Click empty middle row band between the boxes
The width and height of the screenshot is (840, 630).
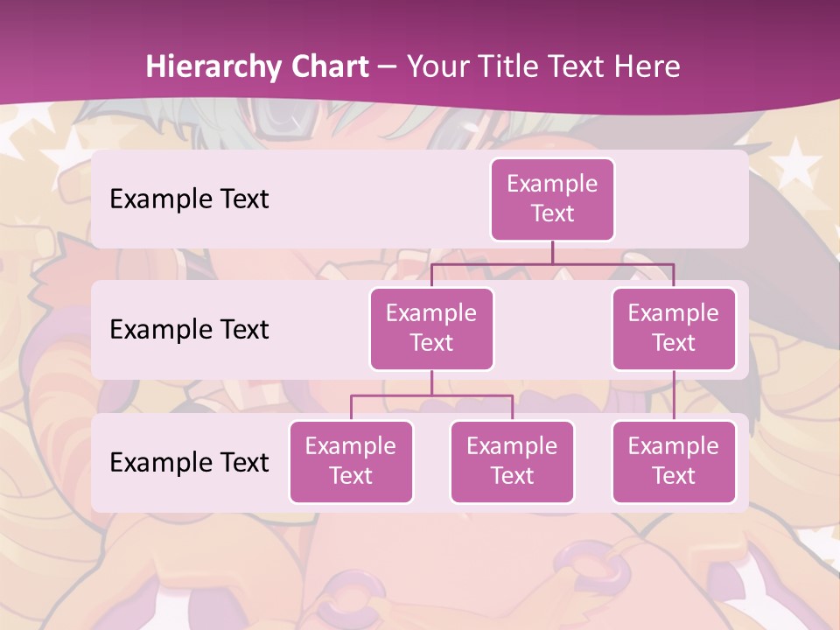[553, 330]
